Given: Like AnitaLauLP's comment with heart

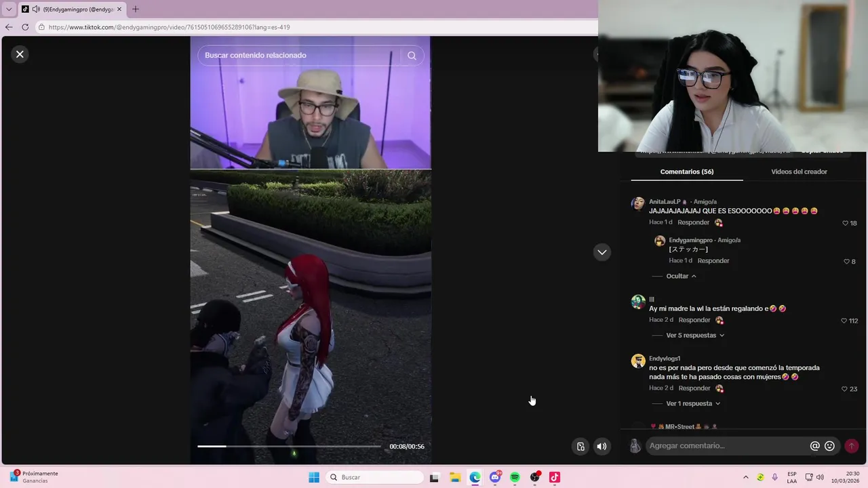Looking at the screenshot, I should point(845,223).
